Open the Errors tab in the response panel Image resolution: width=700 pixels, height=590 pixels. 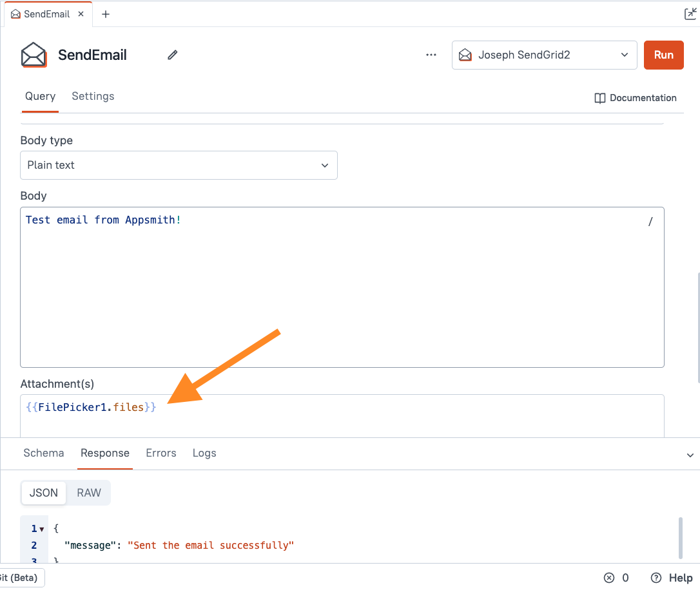coord(160,453)
